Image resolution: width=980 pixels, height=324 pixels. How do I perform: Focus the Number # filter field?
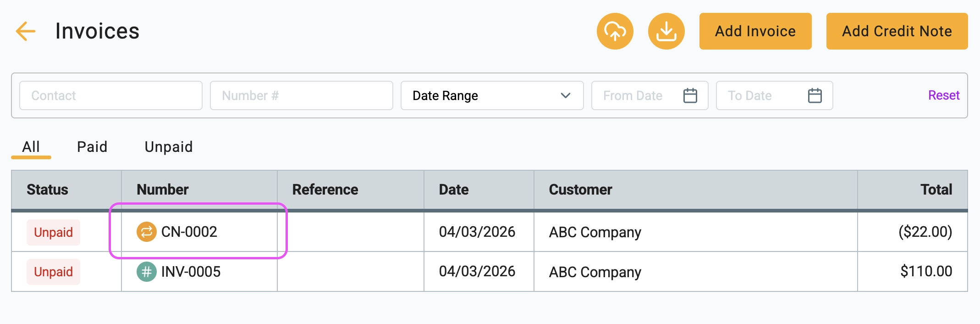302,95
